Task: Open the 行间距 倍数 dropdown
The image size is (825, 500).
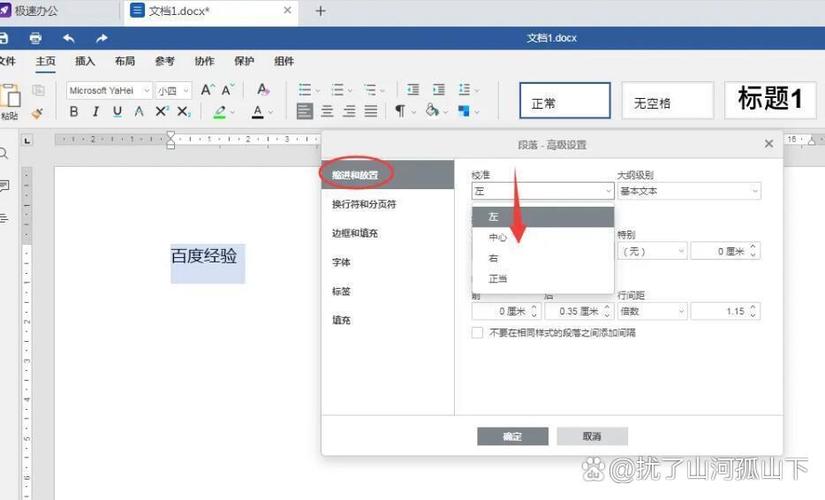Action: [652, 311]
